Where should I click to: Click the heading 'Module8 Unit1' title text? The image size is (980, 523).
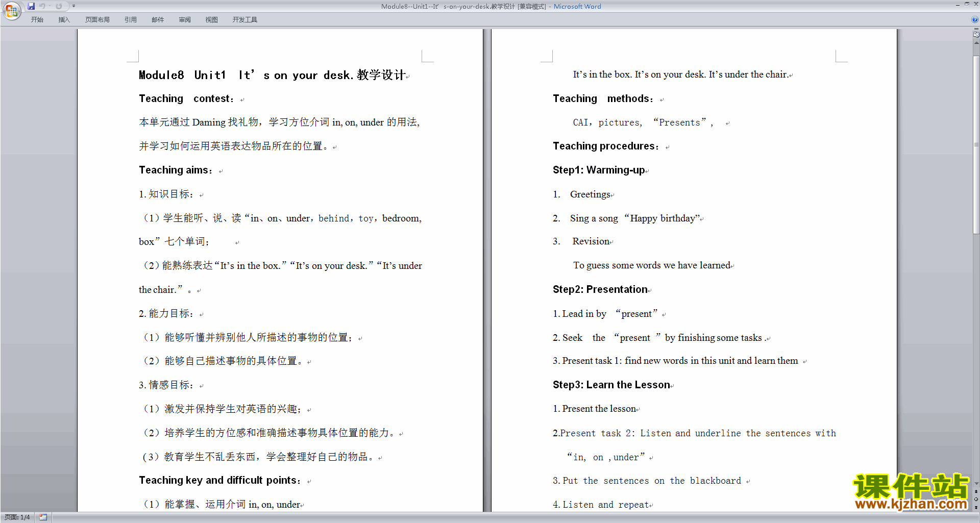pyautogui.click(x=272, y=75)
